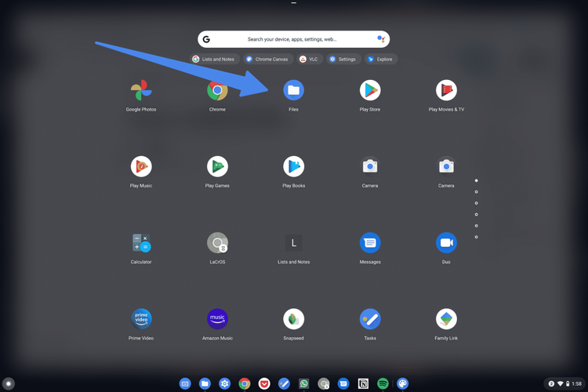Open LaCrOS from the app grid

tap(217, 243)
